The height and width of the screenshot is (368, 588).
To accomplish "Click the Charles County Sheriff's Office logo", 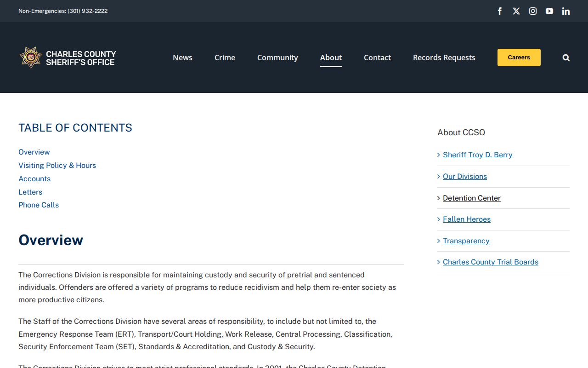I will pyautogui.click(x=68, y=57).
